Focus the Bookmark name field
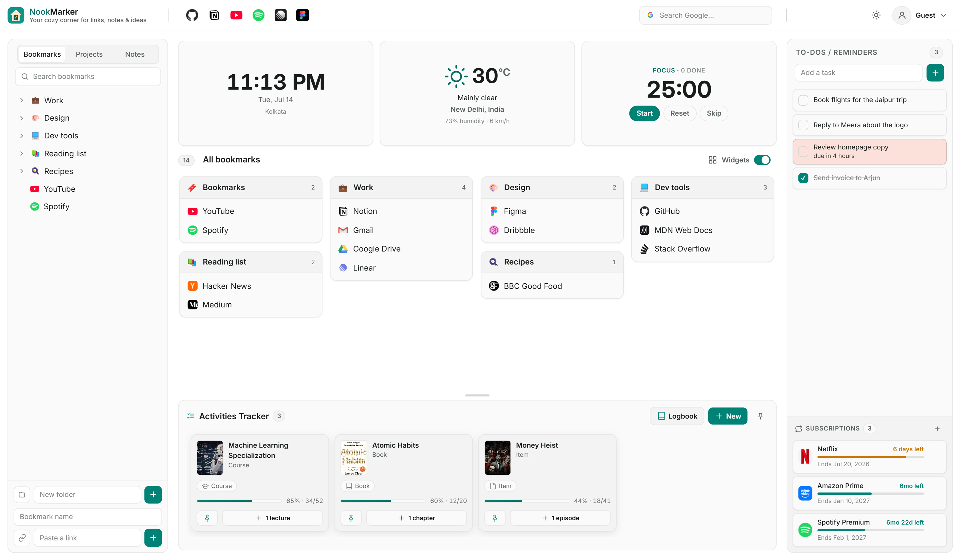 coord(88,517)
